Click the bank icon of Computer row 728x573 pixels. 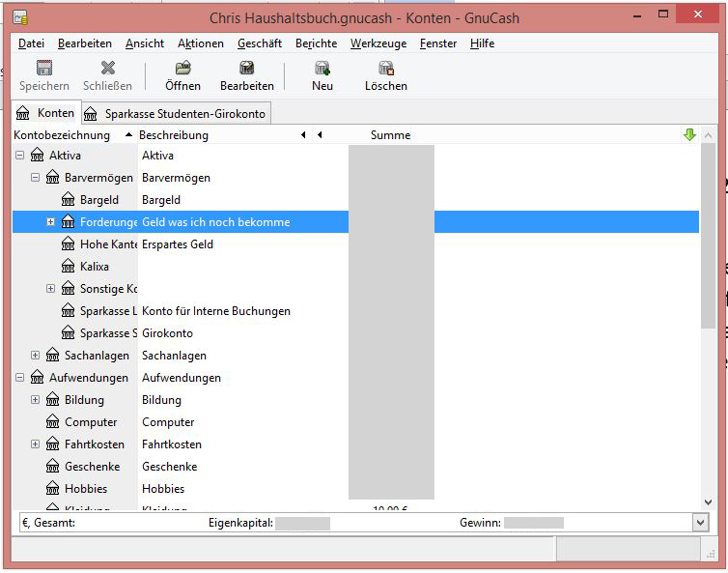point(52,422)
